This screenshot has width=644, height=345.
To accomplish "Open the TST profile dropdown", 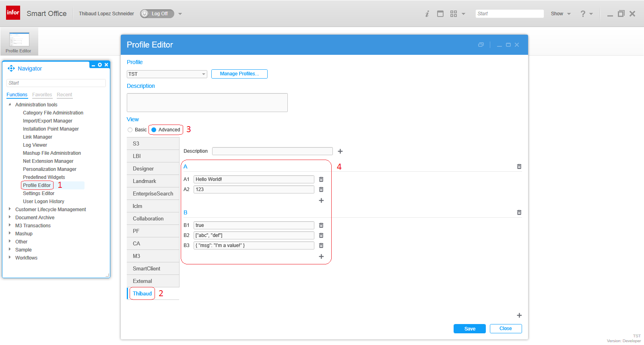I will [x=167, y=74].
